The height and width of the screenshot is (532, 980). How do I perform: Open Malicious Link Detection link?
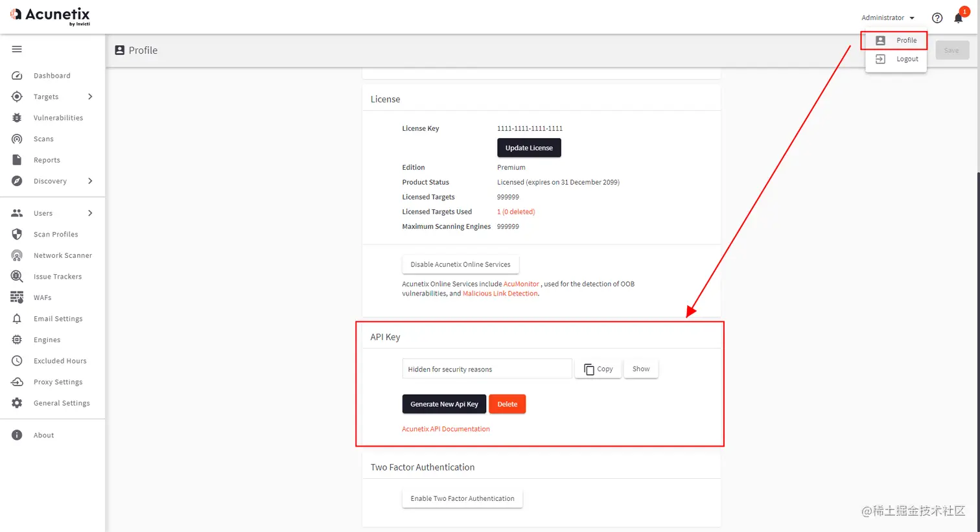pos(500,294)
